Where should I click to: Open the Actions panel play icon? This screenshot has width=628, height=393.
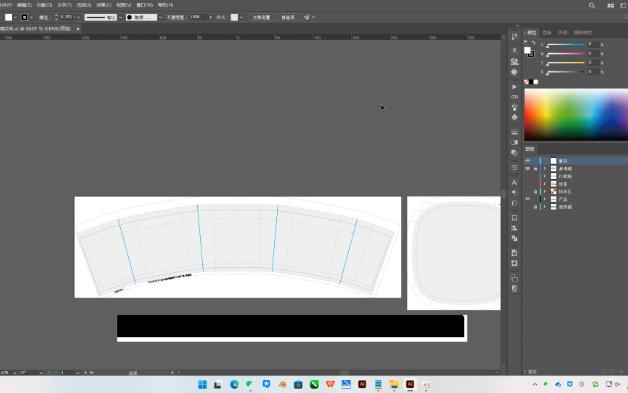(x=514, y=87)
